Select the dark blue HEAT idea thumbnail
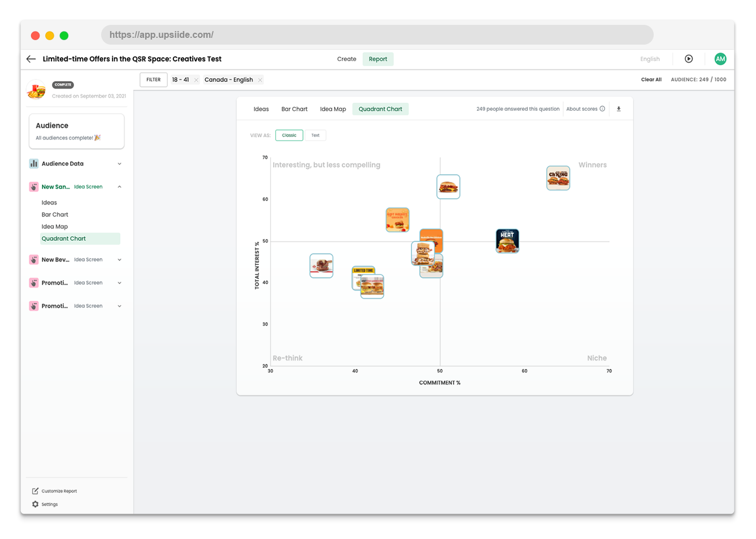 point(507,241)
